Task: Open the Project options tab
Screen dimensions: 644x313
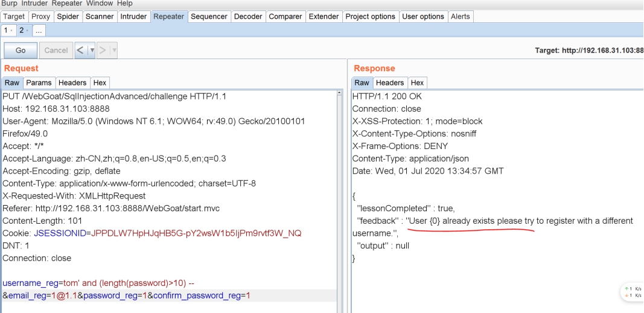Action: click(x=371, y=16)
